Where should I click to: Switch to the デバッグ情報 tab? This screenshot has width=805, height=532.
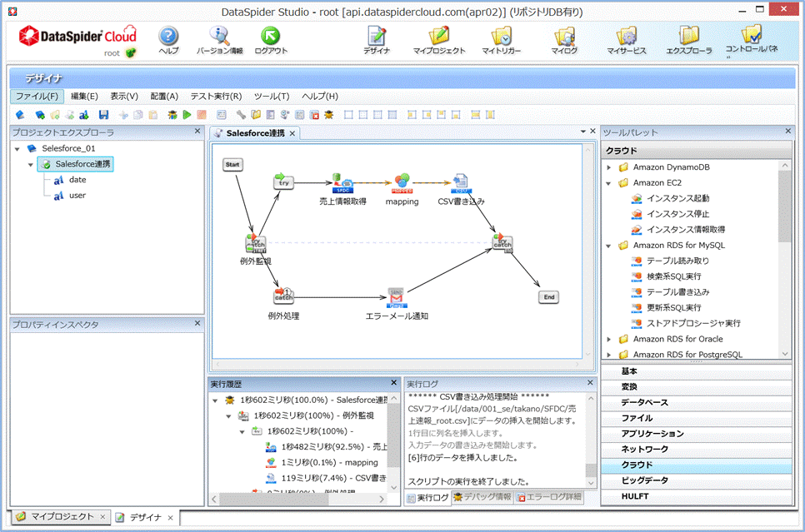pyautogui.click(x=482, y=496)
